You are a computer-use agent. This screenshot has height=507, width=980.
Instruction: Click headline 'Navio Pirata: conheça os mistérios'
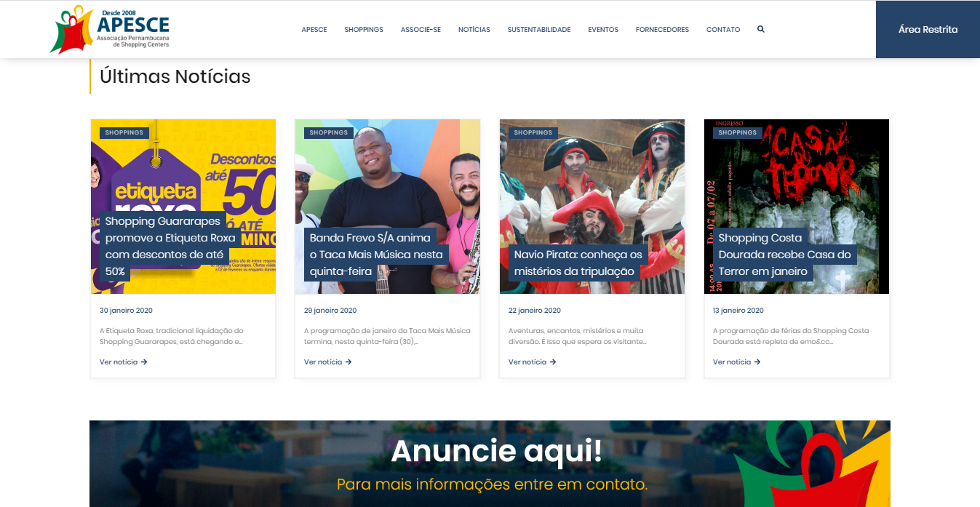(x=578, y=263)
